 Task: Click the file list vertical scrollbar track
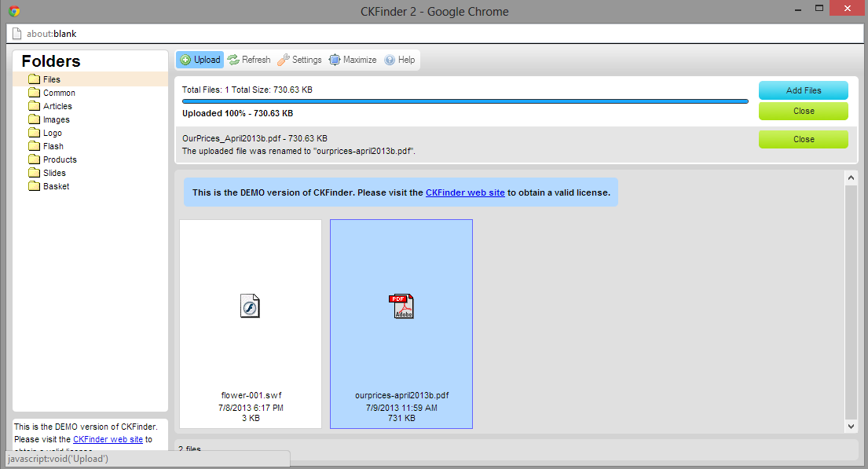tap(851, 302)
